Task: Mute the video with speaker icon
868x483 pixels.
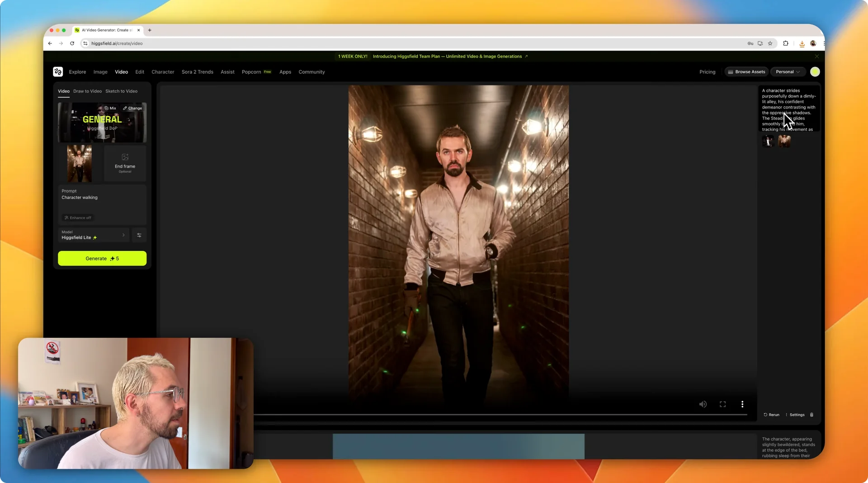Action: pos(703,404)
